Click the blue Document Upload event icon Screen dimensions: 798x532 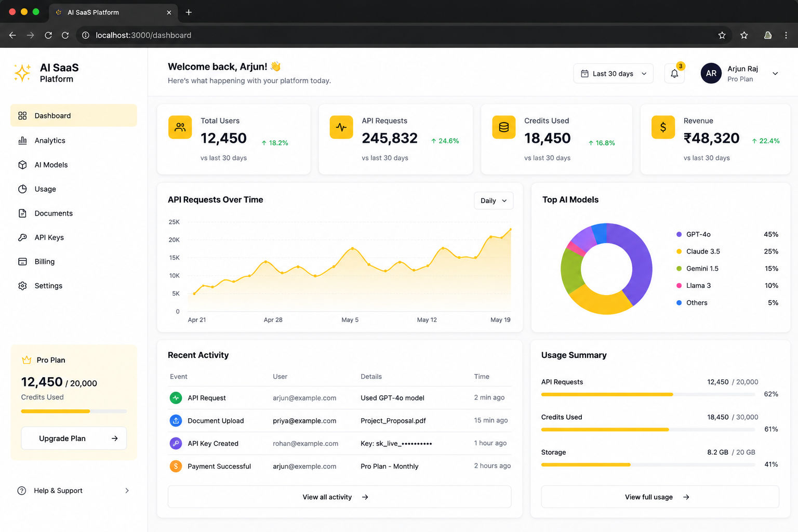pyautogui.click(x=176, y=421)
